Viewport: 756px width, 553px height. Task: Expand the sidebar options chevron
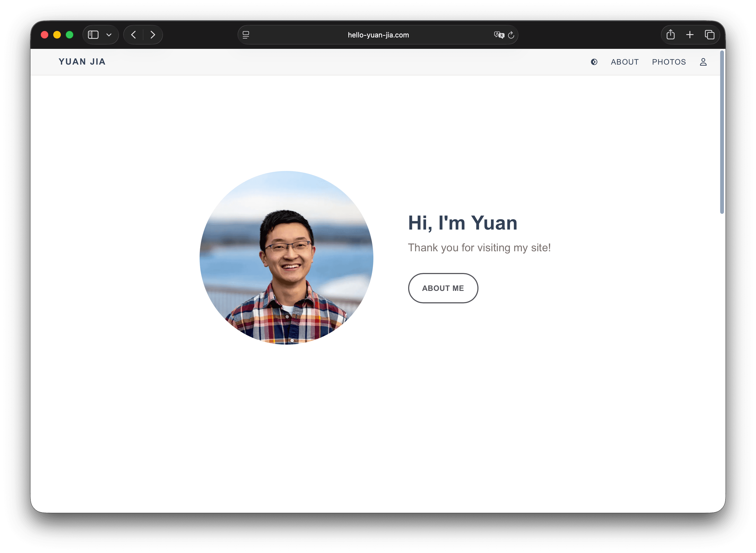[x=109, y=34]
